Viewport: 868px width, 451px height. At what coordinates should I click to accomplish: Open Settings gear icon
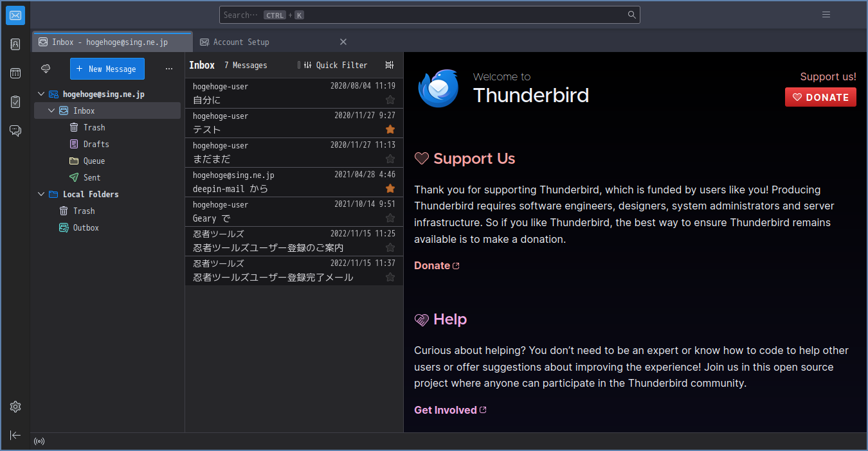[x=15, y=407]
